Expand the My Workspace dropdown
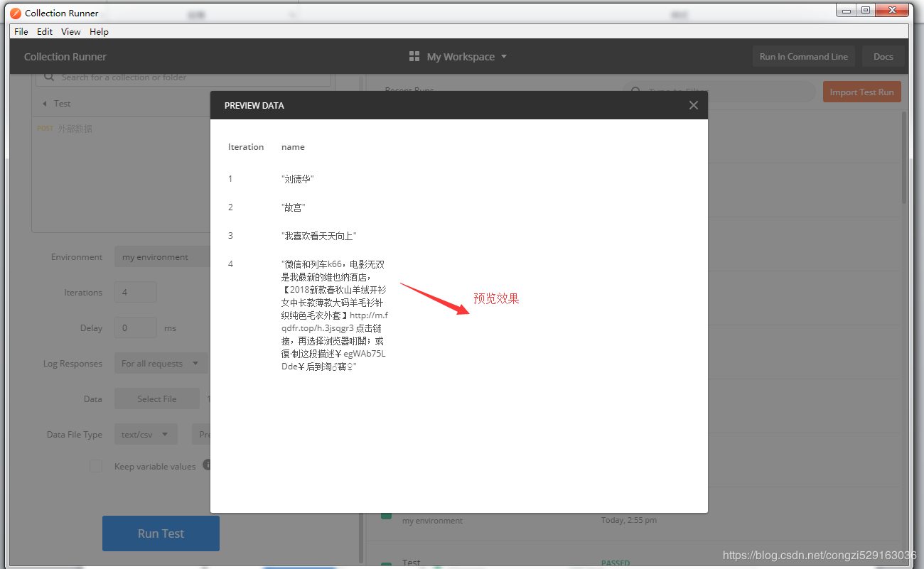The width and height of the screenshot is (924, 569). pos(467,57)
